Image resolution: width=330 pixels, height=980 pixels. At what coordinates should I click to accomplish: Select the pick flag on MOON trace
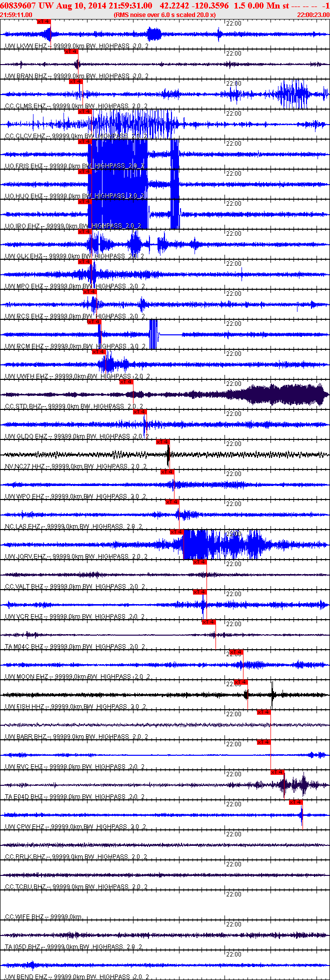(x=236, y=652)
